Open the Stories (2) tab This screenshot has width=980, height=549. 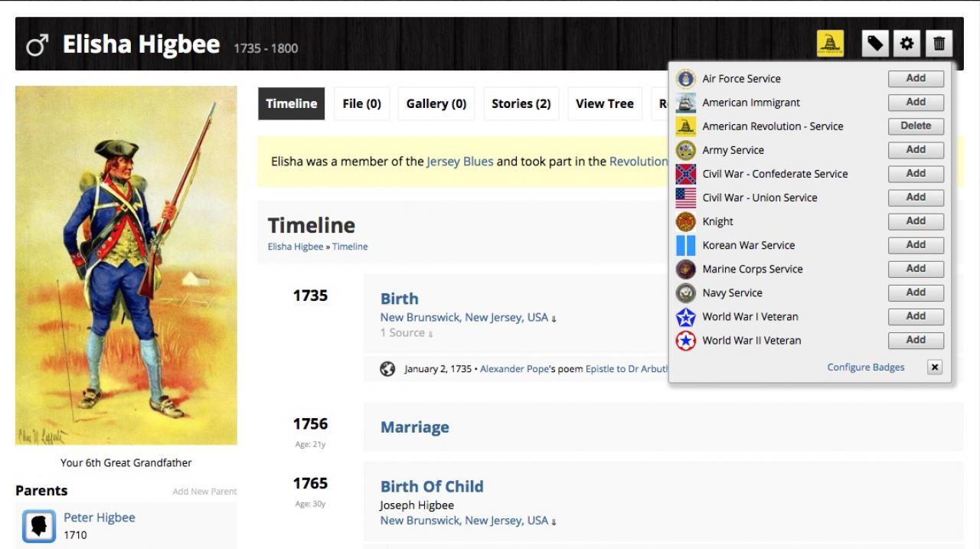(521, 103)
